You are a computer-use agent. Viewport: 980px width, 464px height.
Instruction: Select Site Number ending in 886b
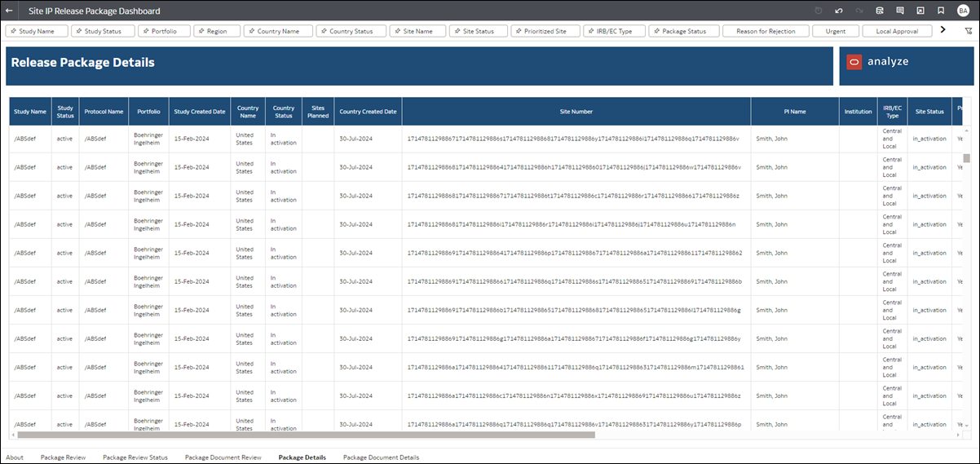click(x=575, y=281)
